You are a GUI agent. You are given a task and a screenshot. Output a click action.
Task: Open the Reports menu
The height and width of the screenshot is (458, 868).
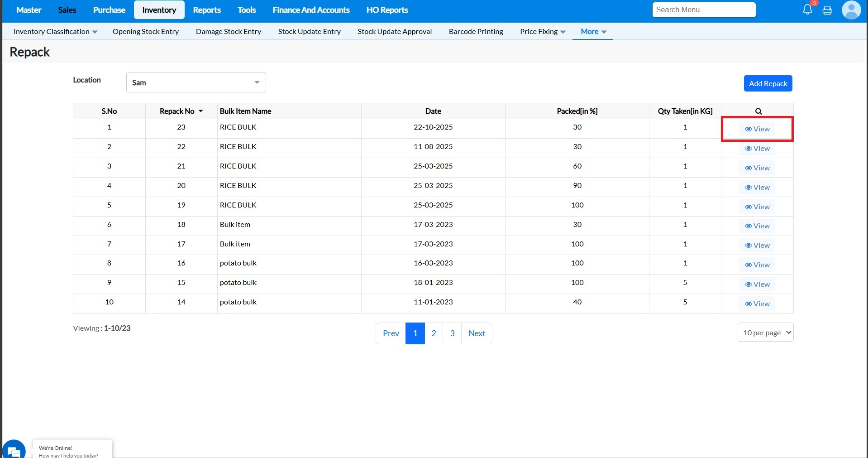point(207,10)
